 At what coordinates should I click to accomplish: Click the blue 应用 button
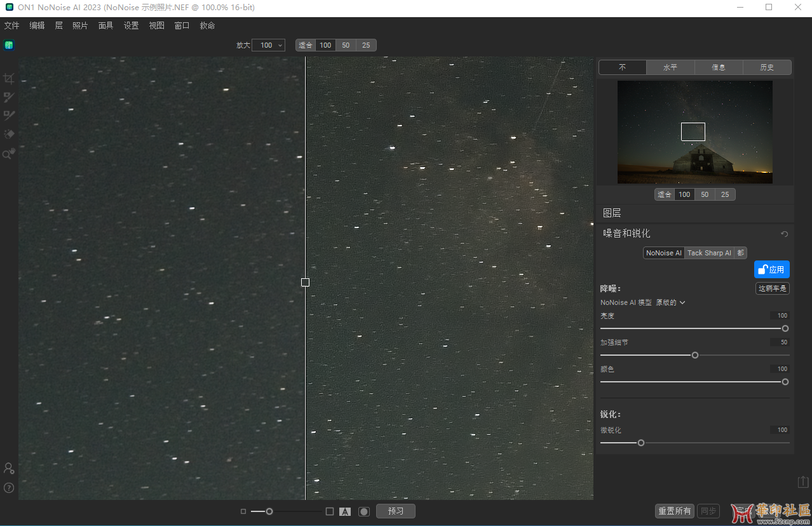pos(771,269)
